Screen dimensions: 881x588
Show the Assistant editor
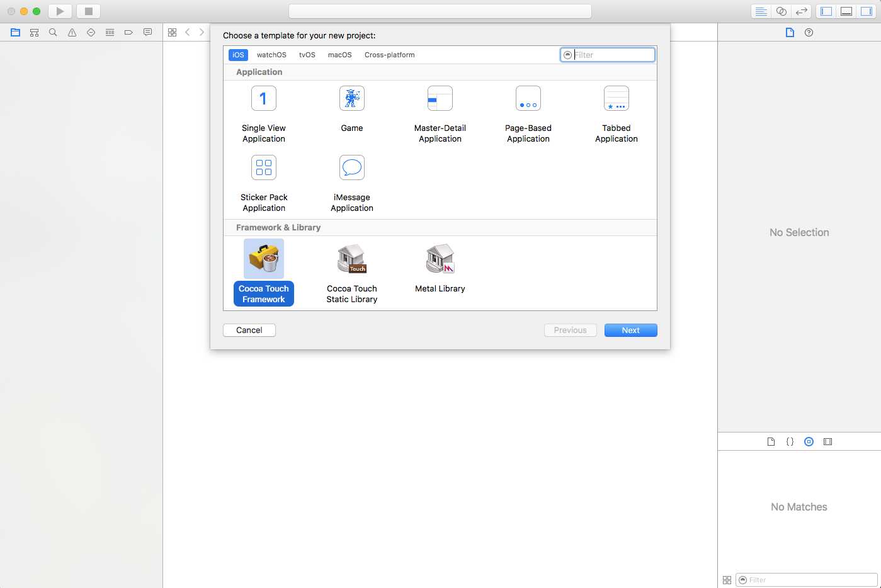pyautogui.click(x=781, y=11)
